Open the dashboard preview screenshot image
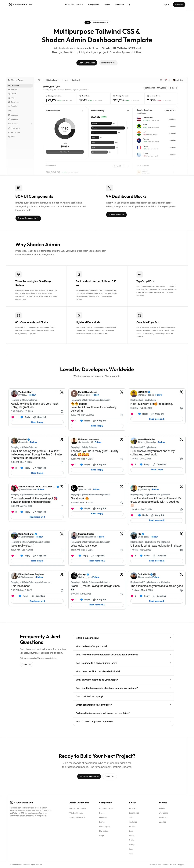The height and width of the screenshot is (868, 194). pos(97,126)
